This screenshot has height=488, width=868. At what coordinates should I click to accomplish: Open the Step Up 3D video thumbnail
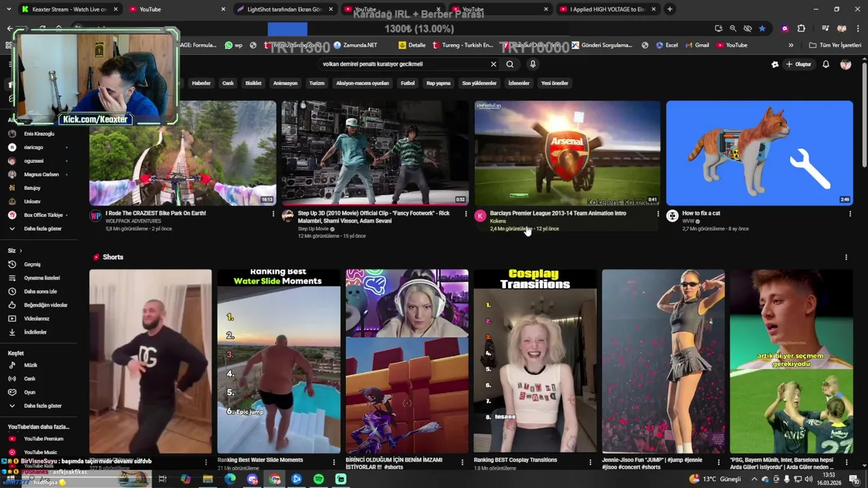pos(375,153)
